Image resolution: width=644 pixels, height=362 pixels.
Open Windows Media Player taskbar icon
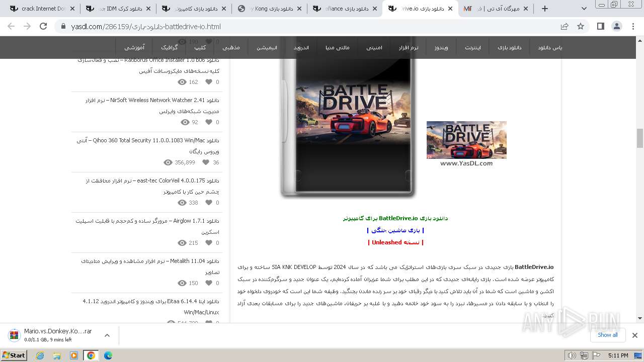tap(74, 355)
